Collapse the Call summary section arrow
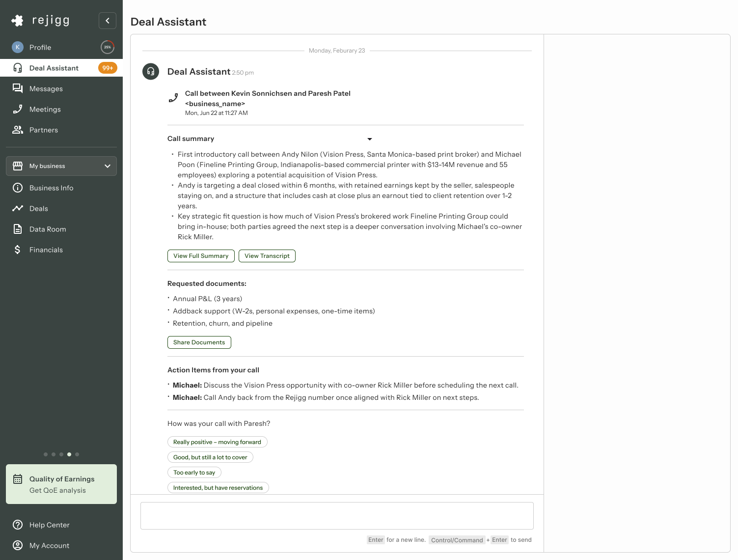 pyautogui.click(x=370, y=139)
